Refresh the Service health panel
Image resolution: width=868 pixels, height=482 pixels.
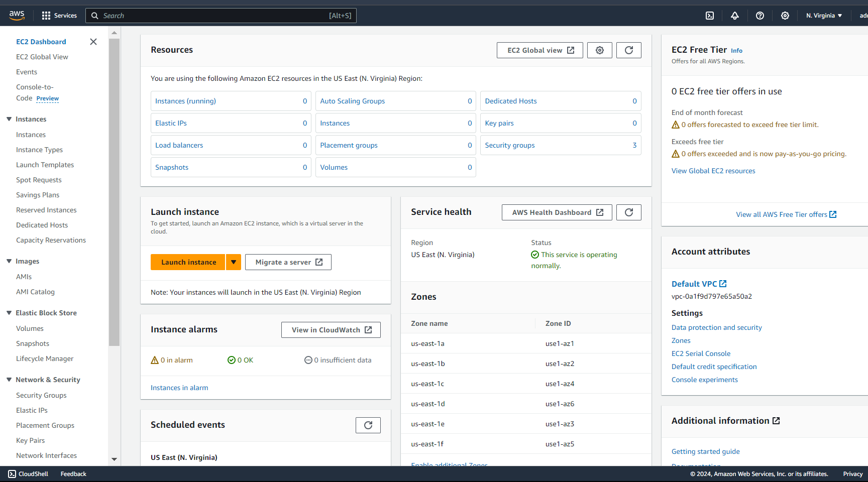pos(628,212)
